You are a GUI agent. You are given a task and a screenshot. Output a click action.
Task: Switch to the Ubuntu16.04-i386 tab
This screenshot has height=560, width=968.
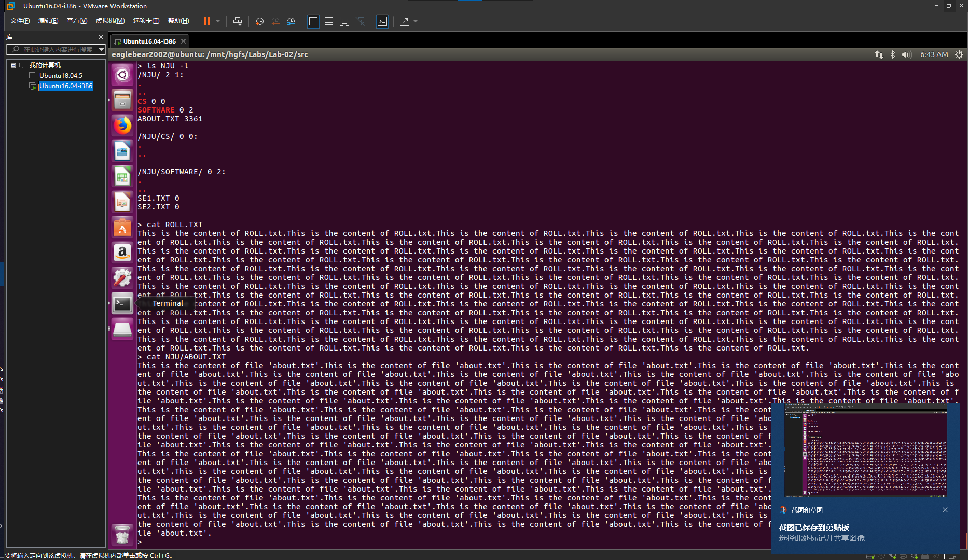[149, 41]
